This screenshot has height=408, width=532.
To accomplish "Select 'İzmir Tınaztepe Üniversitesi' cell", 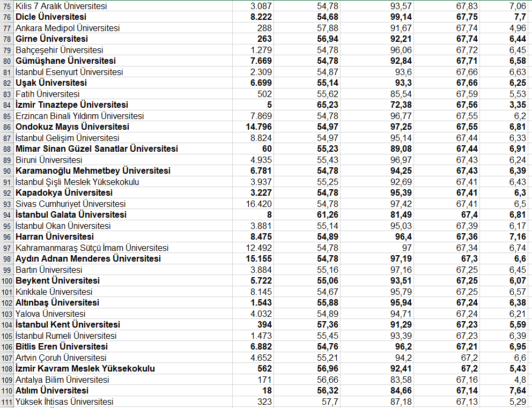I will tap(123, 105).
